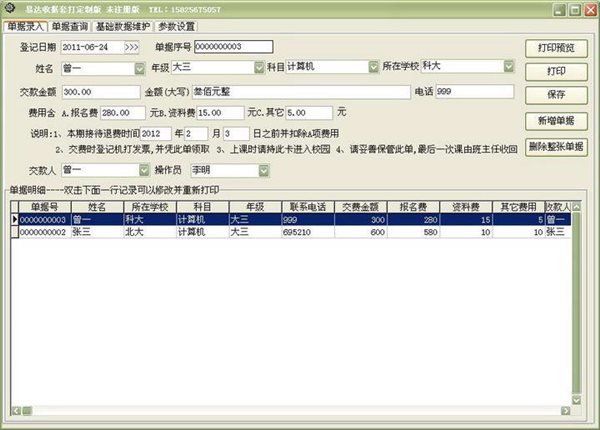Click the 打印预览 button
This screenshot has width=600, height=430.
tap(556, 48)
